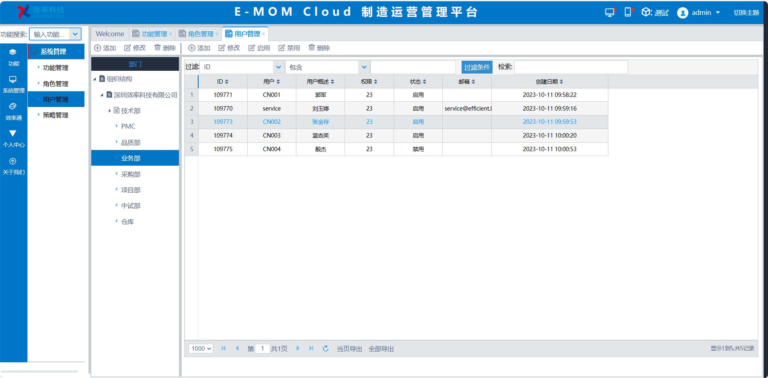Click the desktop monitor notification icon in header
This screenshot has height=378, width=768.
pyautogui.click(x=610, y=13)
